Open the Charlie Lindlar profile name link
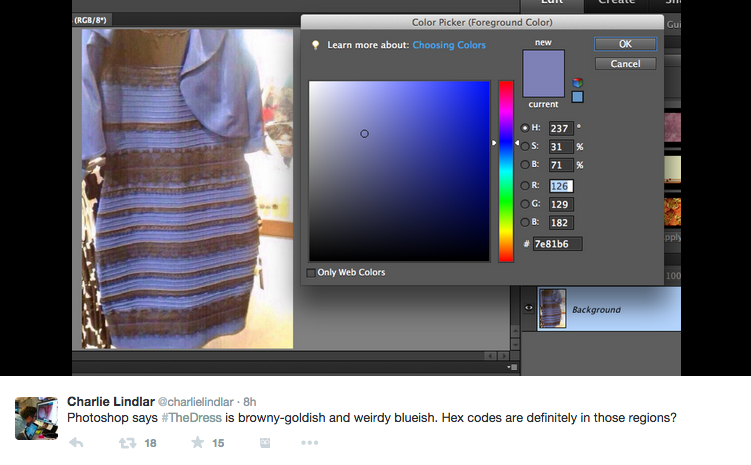The height and width of the screenshot is (465, 751). click(111, 401)
